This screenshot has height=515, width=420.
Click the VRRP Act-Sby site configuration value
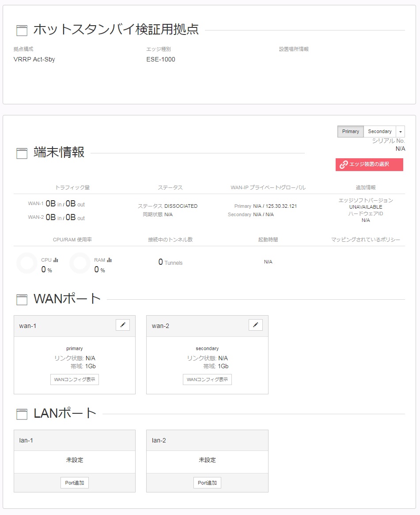pos(34,59)
